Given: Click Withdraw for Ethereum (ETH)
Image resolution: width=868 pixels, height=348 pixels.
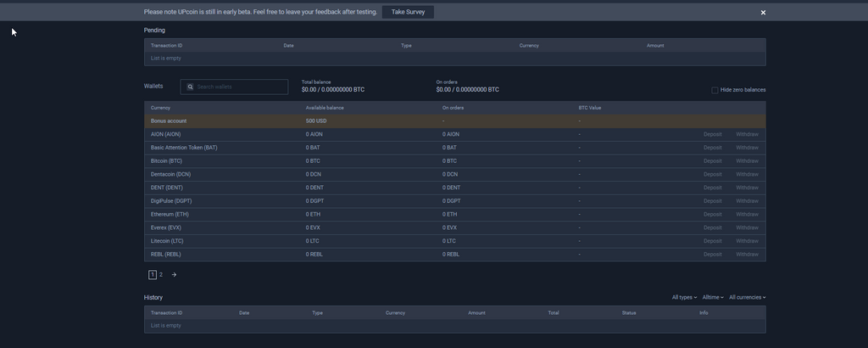Looking at the screenshot, I should click(747, 215).
